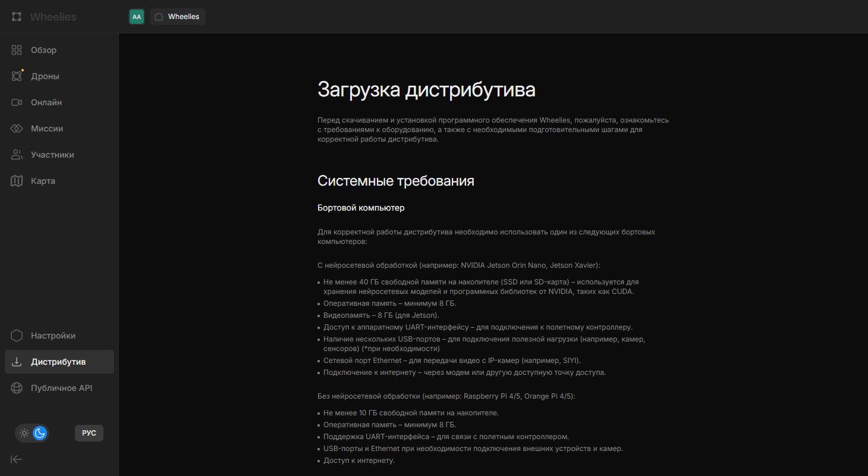Click the green AA user avatar
Screen dimensions: 868x476
click(x=137, y=17)
